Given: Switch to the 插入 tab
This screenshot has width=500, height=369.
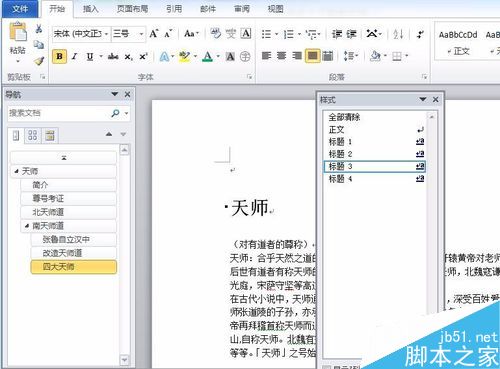Looking at the screenshot, I should (x=91, y=9).
